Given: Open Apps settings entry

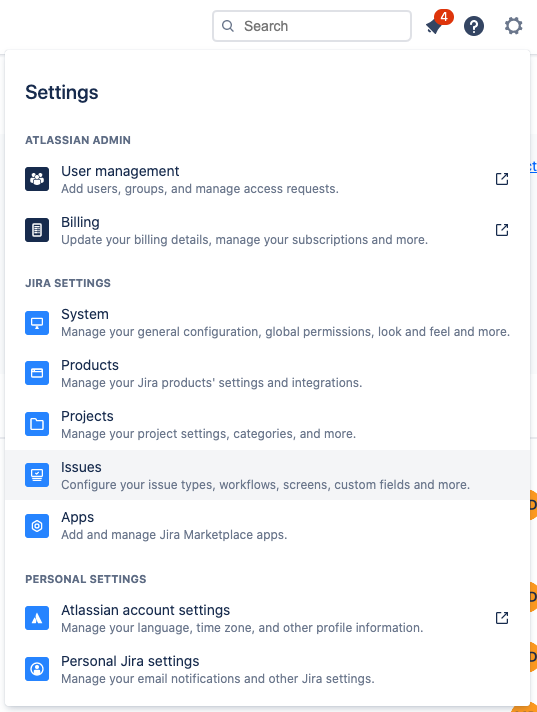Looking at the screenshot, I should [267, 526].
